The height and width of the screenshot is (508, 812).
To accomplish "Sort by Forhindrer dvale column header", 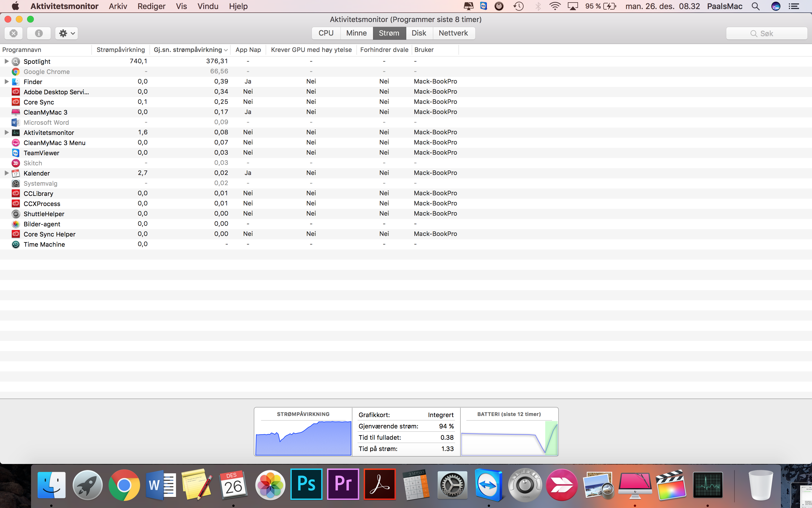I will click(384, 50).
